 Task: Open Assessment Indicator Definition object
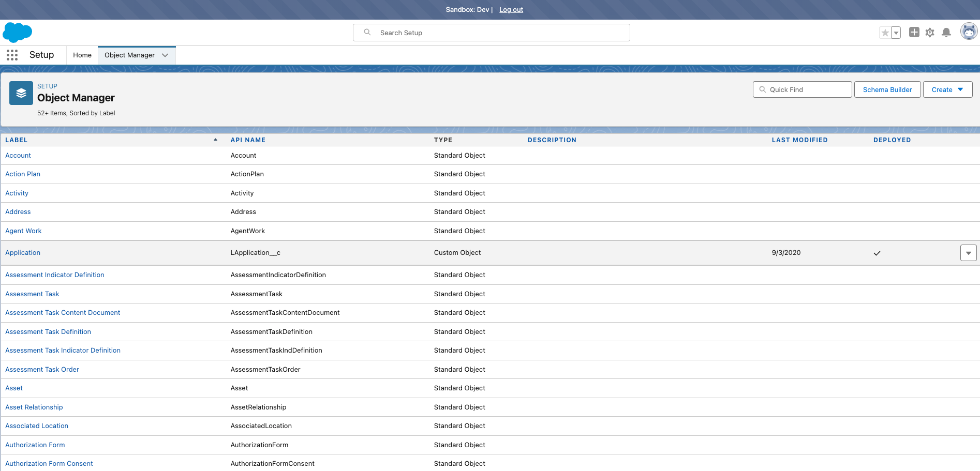pos(55,275)
